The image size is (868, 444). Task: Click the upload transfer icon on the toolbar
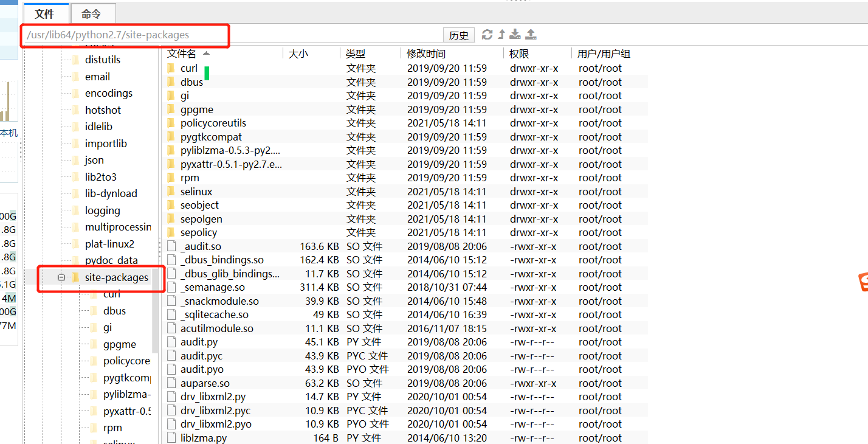[x=530, y=35]
